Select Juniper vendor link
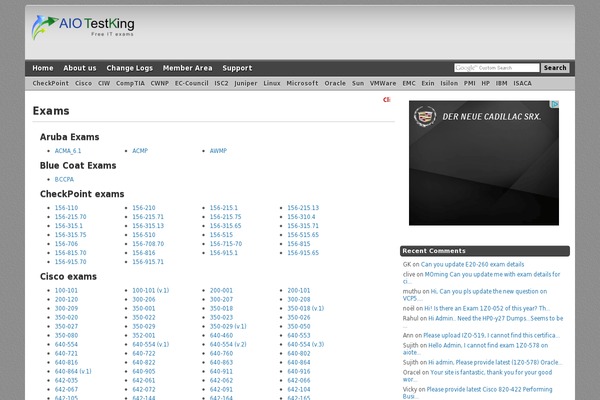This screenshot has width=600, height=400. tap(246, 83)
